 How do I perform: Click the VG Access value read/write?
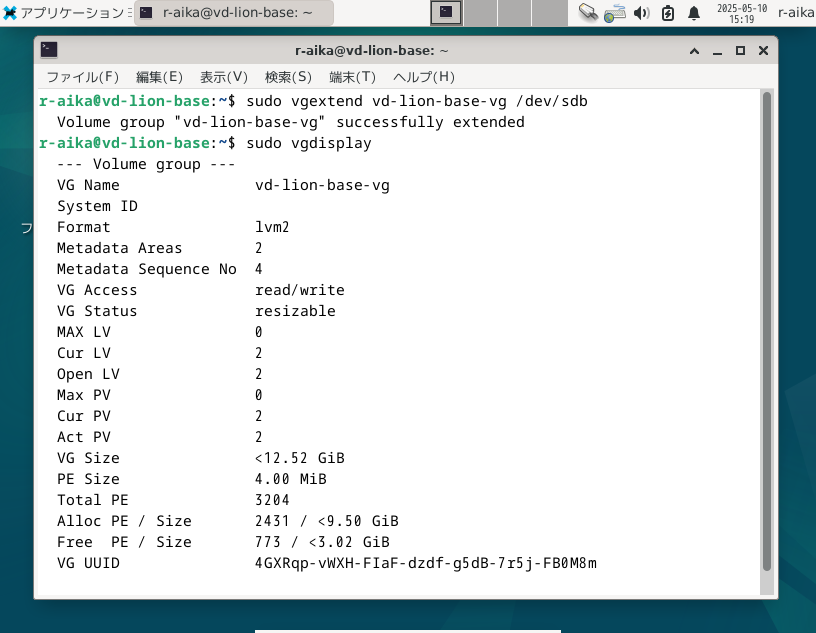click(x=300, y=290)
